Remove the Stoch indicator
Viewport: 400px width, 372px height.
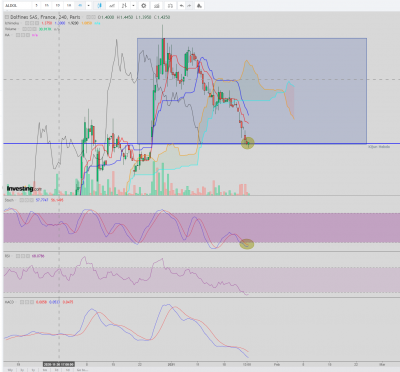pyautogui.click(x=32, y=200)
